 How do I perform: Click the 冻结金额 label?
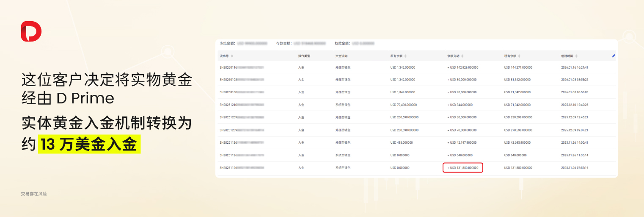click(227, 43)
